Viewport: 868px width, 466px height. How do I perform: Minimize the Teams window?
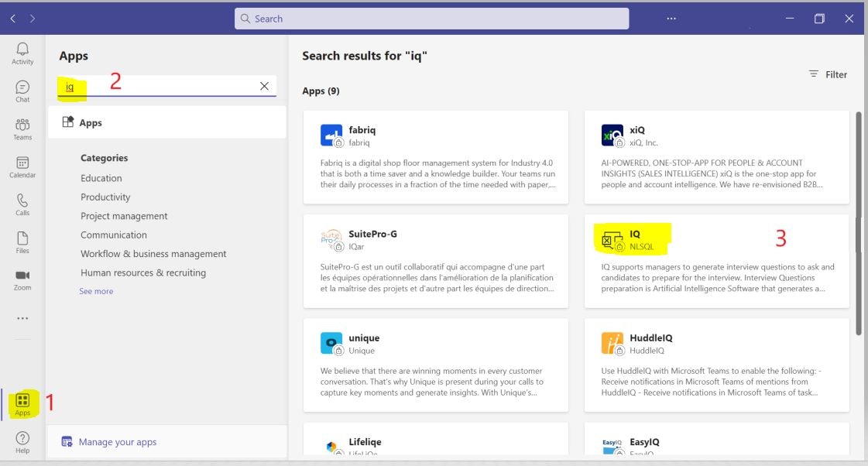790,19
